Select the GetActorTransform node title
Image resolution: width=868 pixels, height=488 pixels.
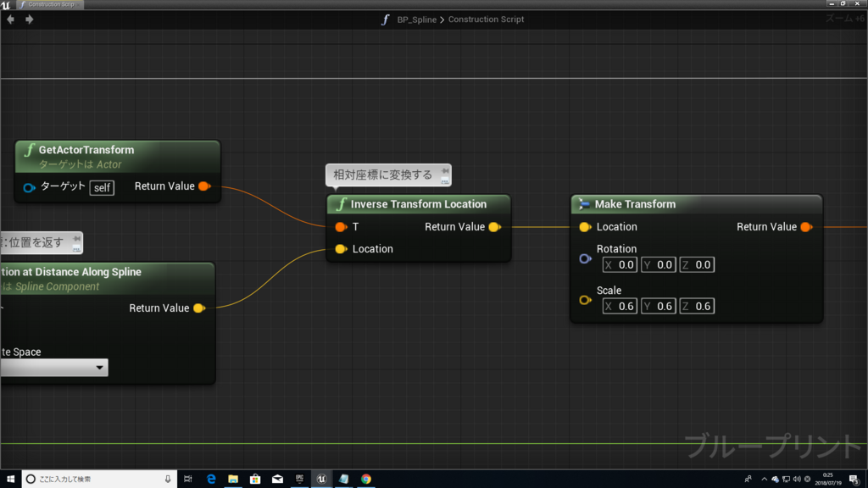coord(86,150)
